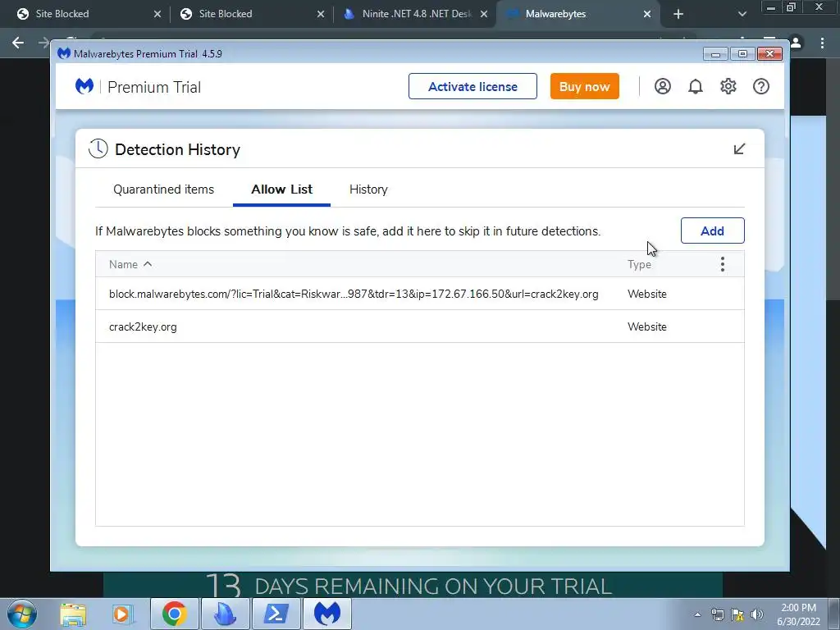The image size is (840, 630).
Task: Click Add to allow list
Action: coord(713,231)
